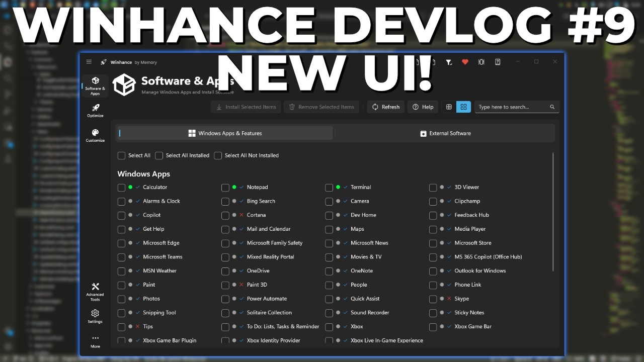Click the filter icon in title bar
The height and width of the screenshot is (362, 644).
pyautogui.click(x=449, y=62)
